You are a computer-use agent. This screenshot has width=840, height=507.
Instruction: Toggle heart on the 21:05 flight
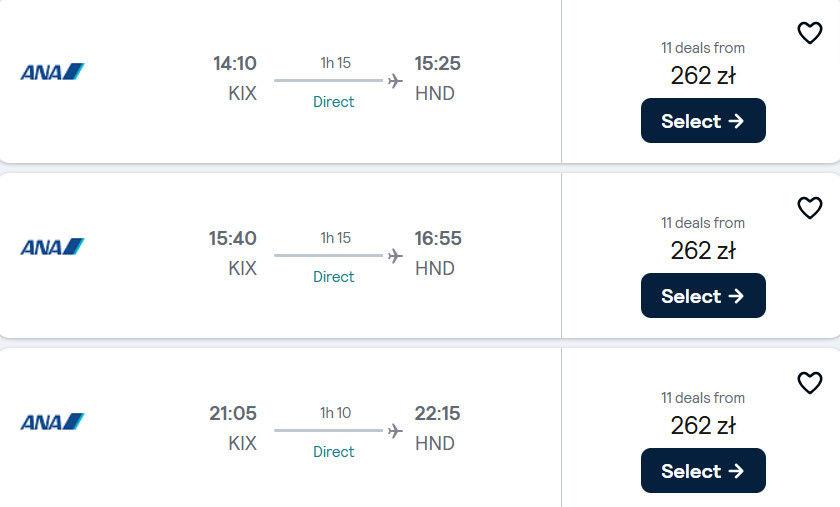tap(809, 383)
